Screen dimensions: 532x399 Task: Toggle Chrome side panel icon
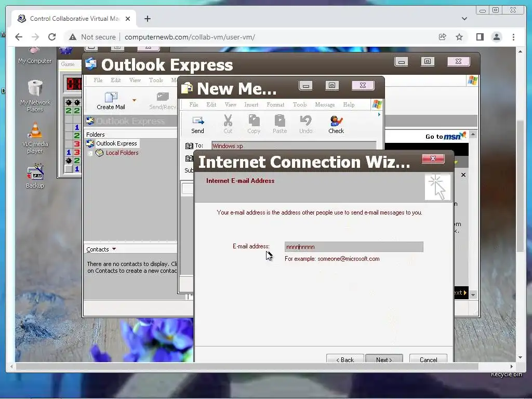pos(480,37)
